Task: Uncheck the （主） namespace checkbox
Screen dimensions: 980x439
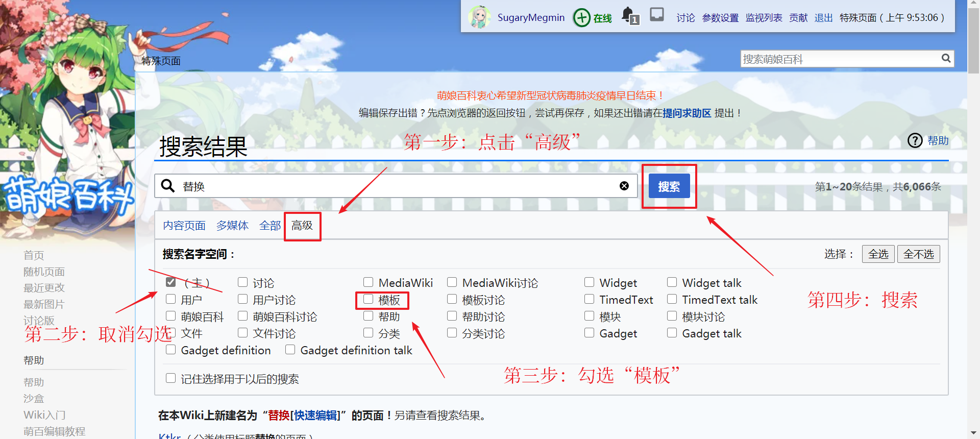Action: [171, 282]
